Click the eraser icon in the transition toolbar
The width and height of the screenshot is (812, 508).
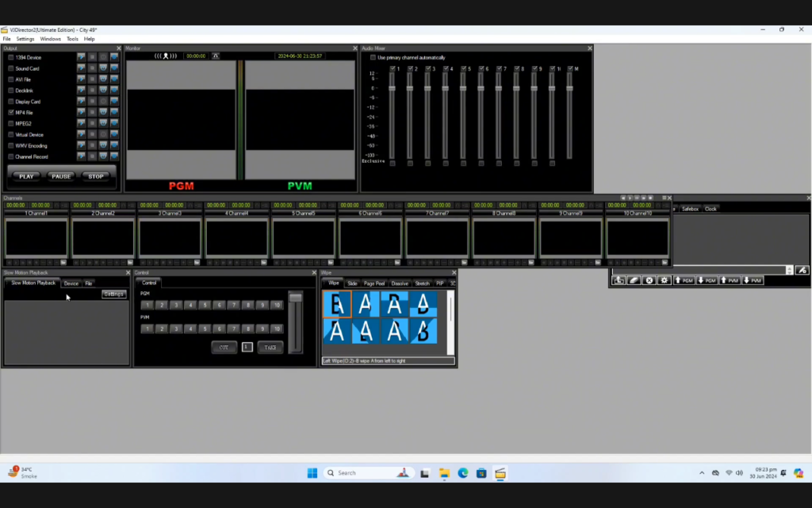pyautogui.click(x=633, y=280)
